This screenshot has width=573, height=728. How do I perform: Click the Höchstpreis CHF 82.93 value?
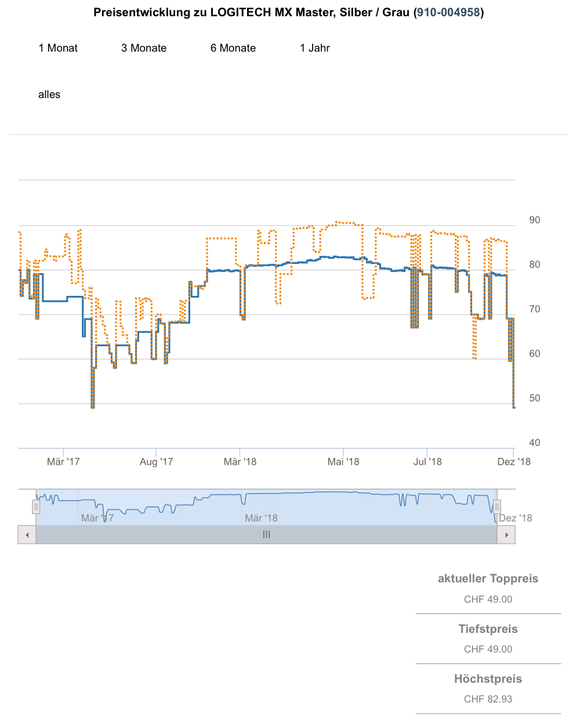488,699
